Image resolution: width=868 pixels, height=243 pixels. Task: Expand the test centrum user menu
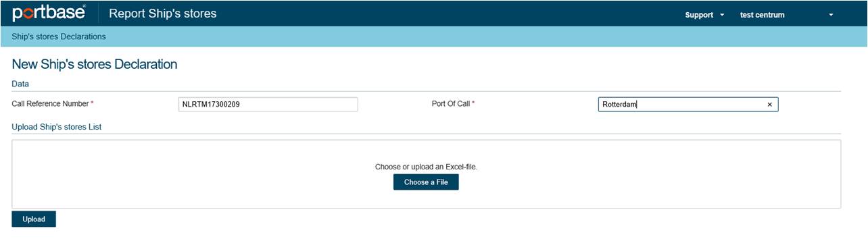pyautogui.click(x=787, y=15)
